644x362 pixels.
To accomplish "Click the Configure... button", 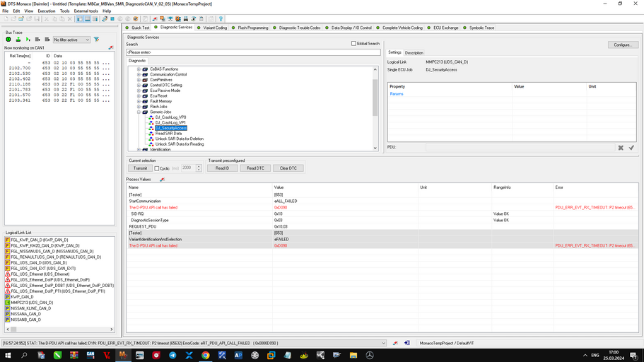I will (623, 45).
